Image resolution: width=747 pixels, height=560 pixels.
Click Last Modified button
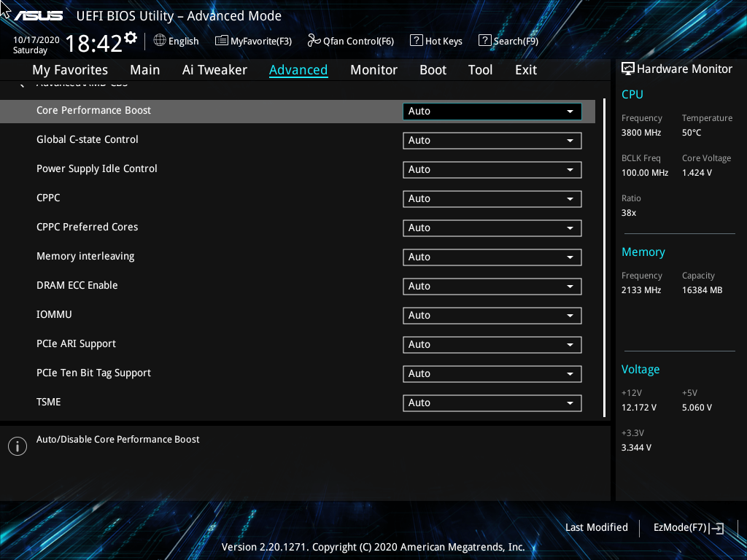point(597,528)
